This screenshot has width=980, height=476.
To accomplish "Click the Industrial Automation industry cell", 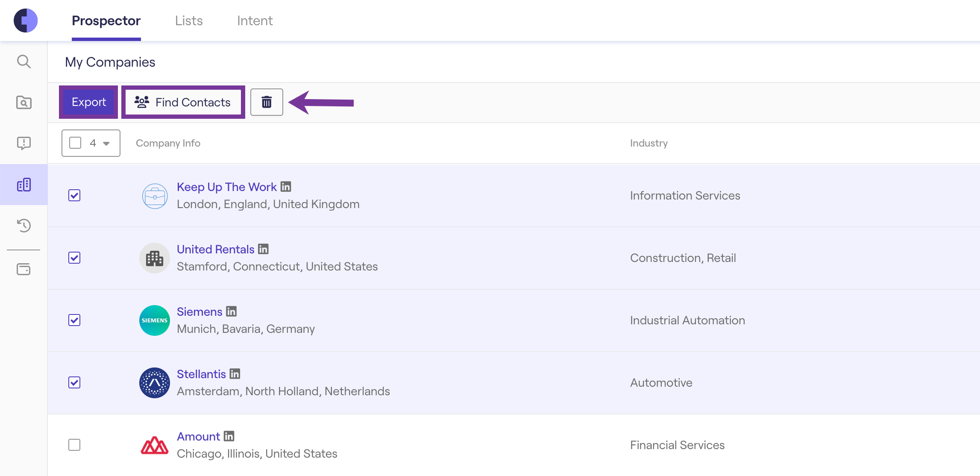I will click(687, 320).
